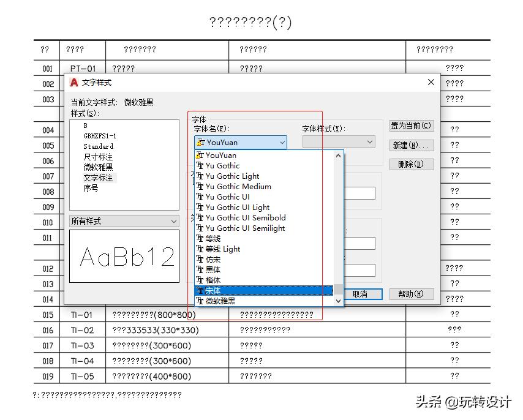Select the Standard style in the style list
Image resolution: width=523 pixels, height=420 pixels.
(x=97, y=146)
